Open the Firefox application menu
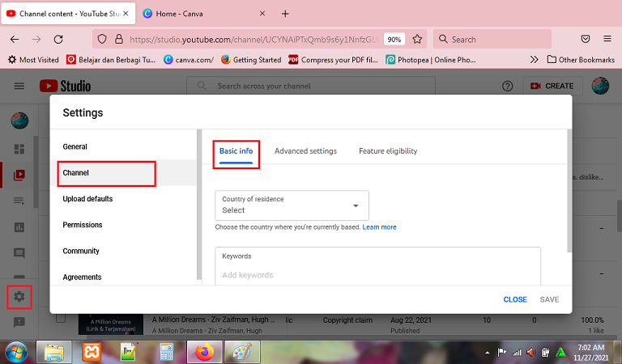 point(607,39)
